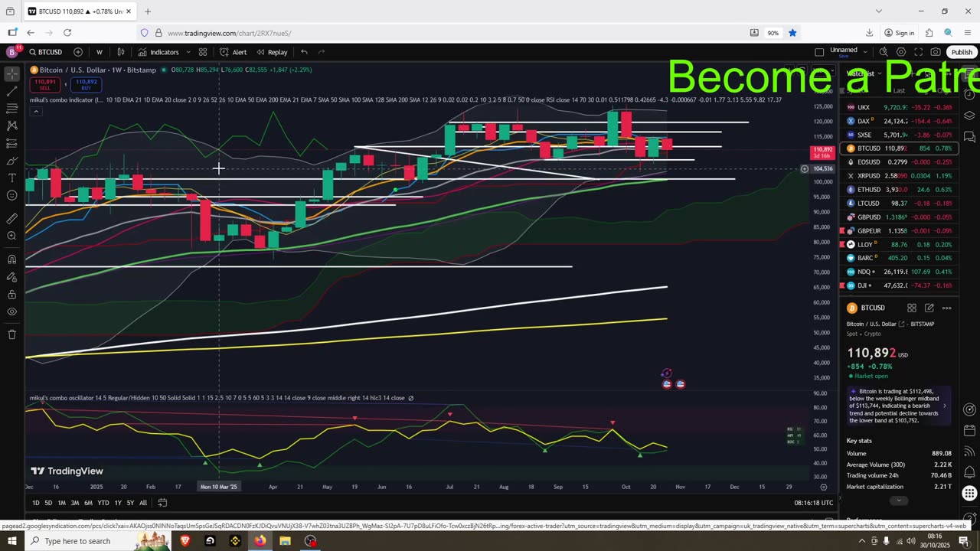Click the trash remove objects icon
Viewport: 980px width, 551px height.
[x=11, y=334]
